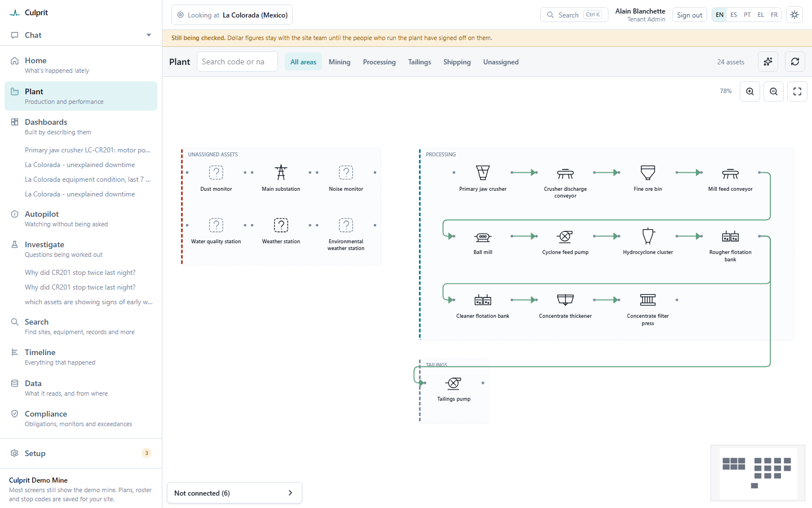Open the Compliance section

point(81,418)
